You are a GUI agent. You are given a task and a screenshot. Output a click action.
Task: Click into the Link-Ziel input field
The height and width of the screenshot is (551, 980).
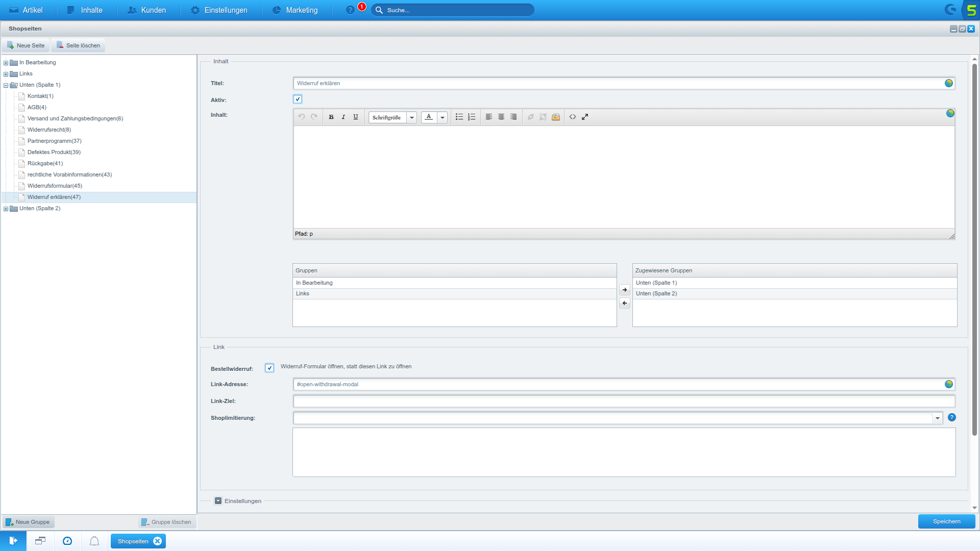coord(624,401)
